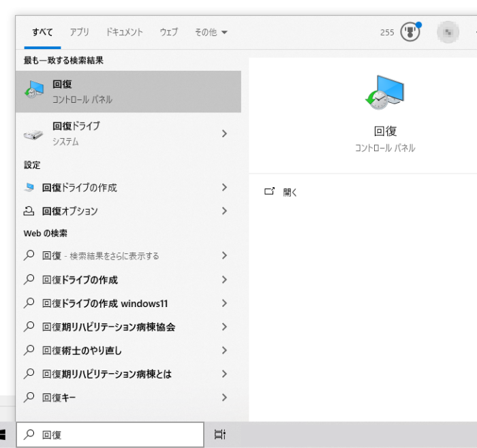Switch to the ドキュメント tab

click(x=124, y=32)
